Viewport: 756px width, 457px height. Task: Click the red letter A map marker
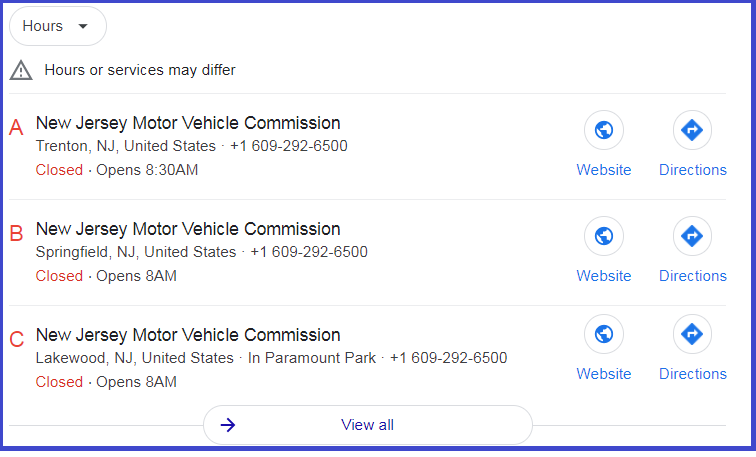coord(16,128)
